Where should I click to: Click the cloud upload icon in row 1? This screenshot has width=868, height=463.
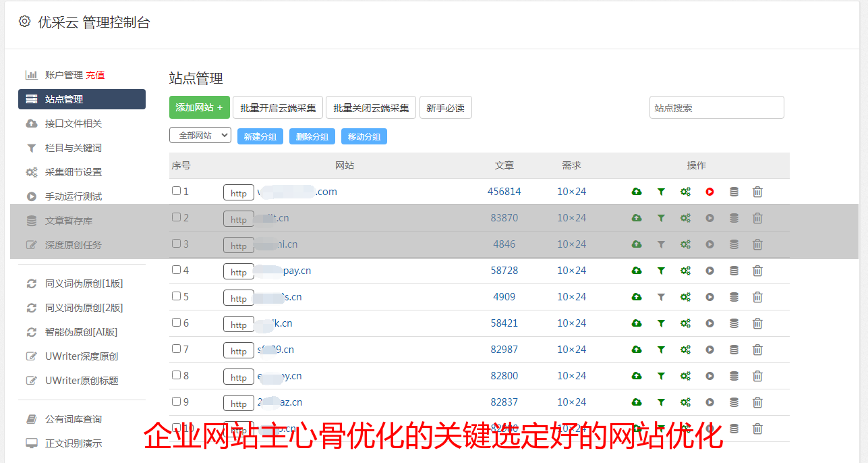pos(636,192)
